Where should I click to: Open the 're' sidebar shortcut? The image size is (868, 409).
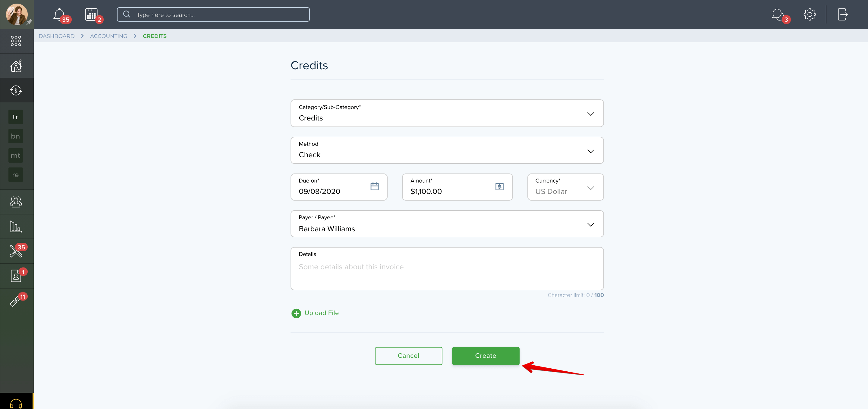(x=15, y=175)
